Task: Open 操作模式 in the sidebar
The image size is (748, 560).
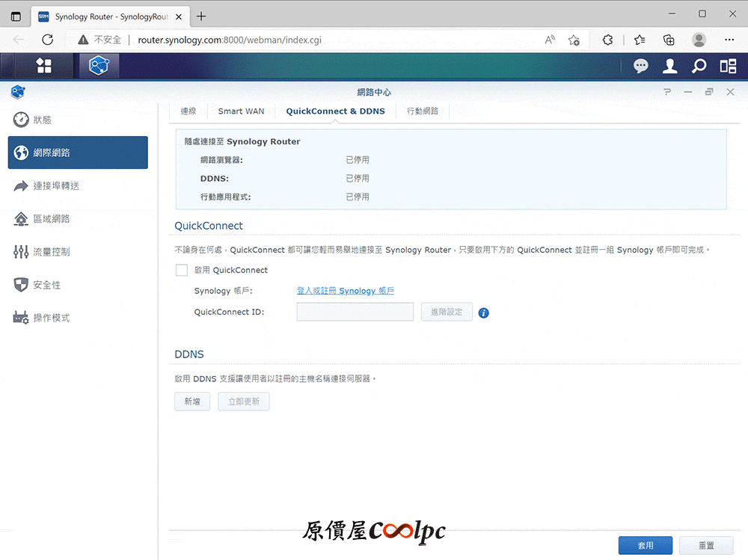Action: [78, 318]
